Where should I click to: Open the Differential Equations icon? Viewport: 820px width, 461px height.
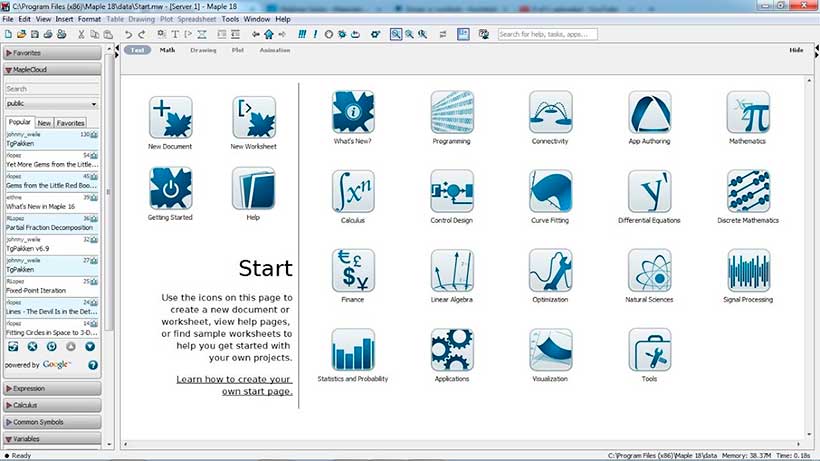tap(649, 189)
